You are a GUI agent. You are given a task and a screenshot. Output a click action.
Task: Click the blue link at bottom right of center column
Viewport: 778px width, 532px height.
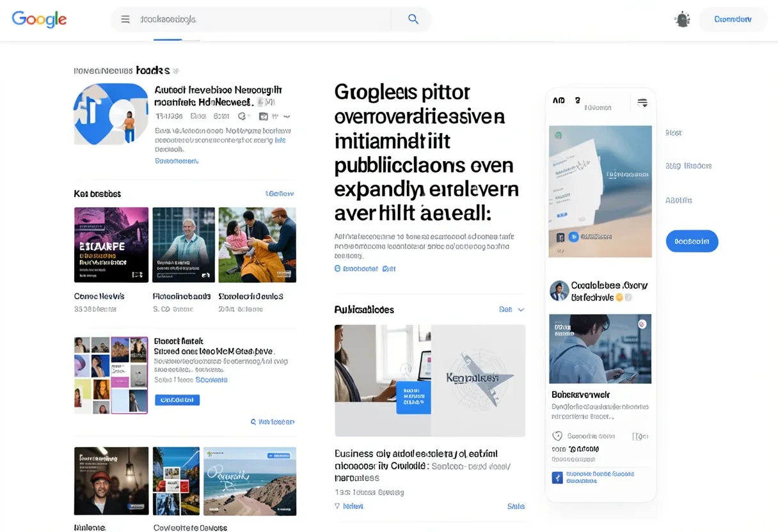click(x=516, y=506)
